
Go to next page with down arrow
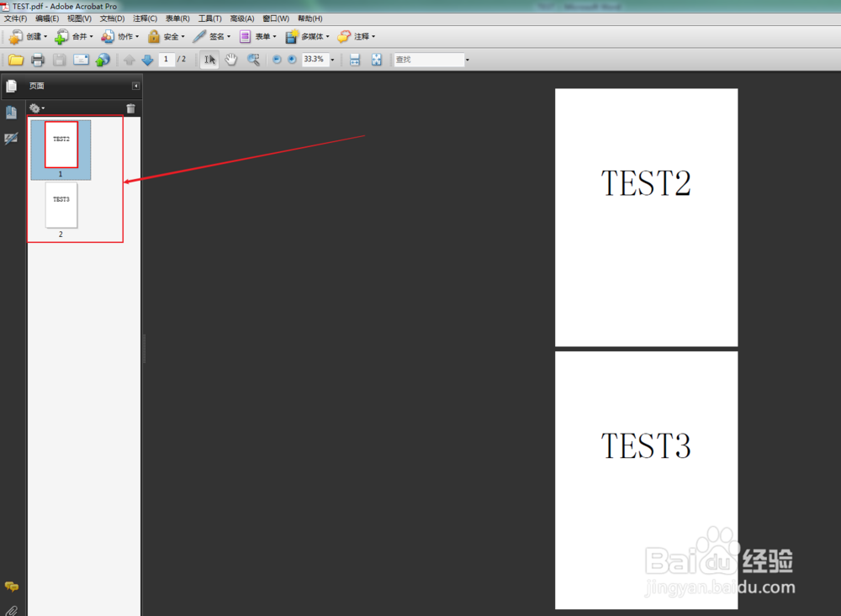pyautogui.click(x=147, y=60)
